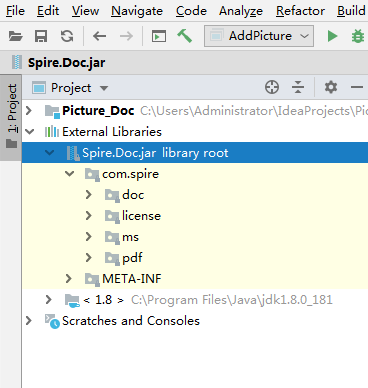This screenshot has width=368, height=388.
Task: Open the AddPicture run configuration dropdown
Action: 259,36
